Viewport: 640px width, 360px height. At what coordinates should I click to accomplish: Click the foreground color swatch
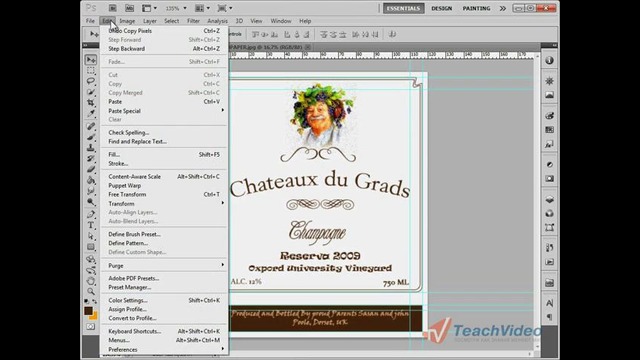88,311
